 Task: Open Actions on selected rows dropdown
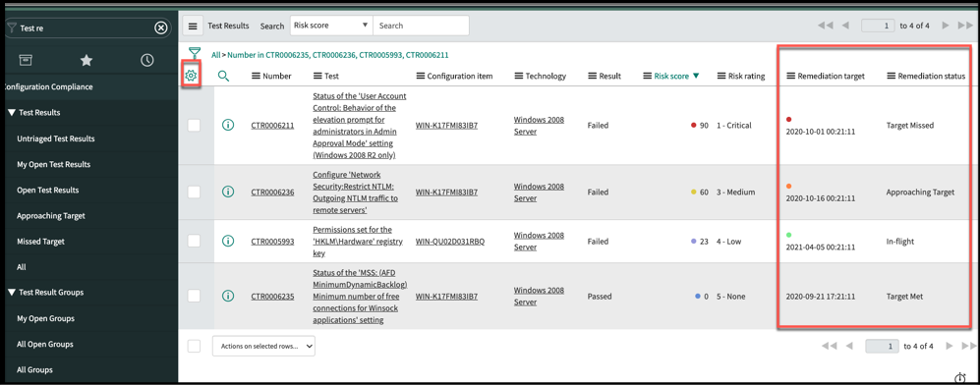click(263, 346)
